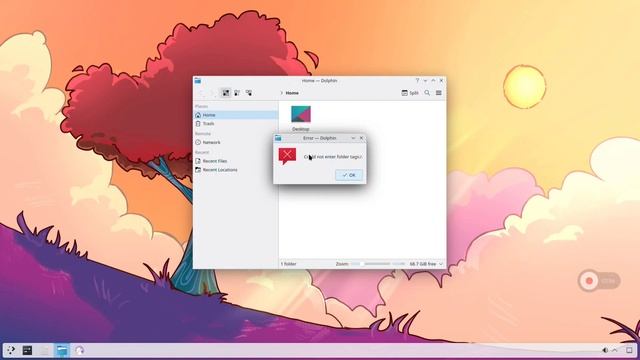The image size is (640, 360).
Task: Click the red error icon in dialog
Action: coord(287,156)
